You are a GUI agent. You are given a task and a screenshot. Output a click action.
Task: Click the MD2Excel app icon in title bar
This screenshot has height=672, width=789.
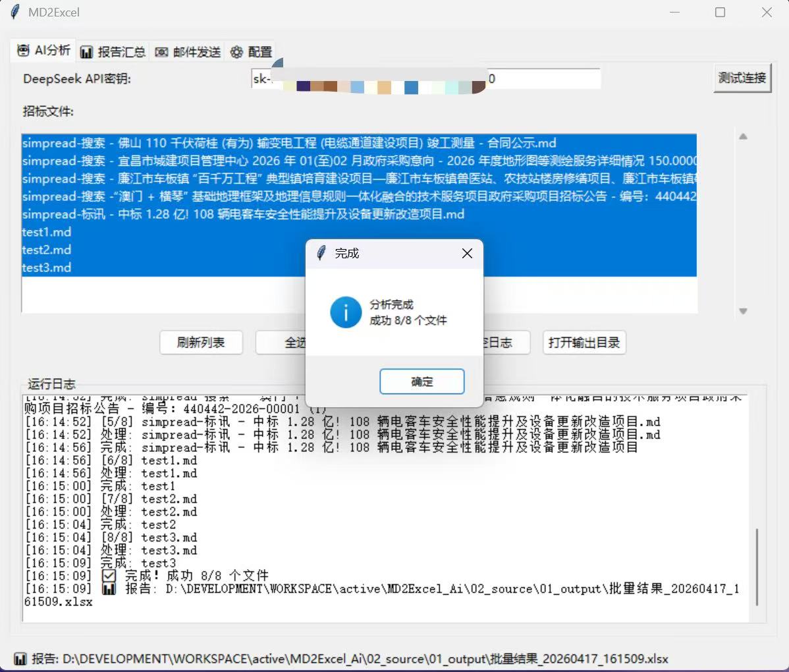(x=14, y=12)
